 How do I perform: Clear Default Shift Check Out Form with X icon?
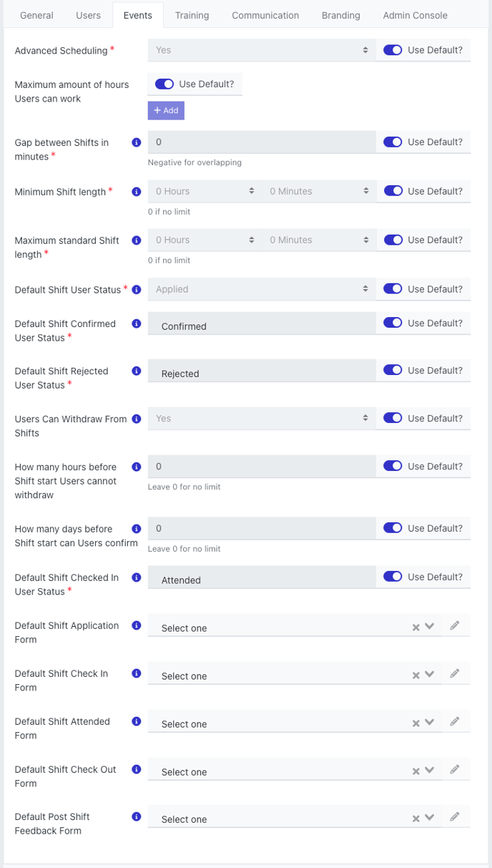pyautogui.click(x=415, y=771)
